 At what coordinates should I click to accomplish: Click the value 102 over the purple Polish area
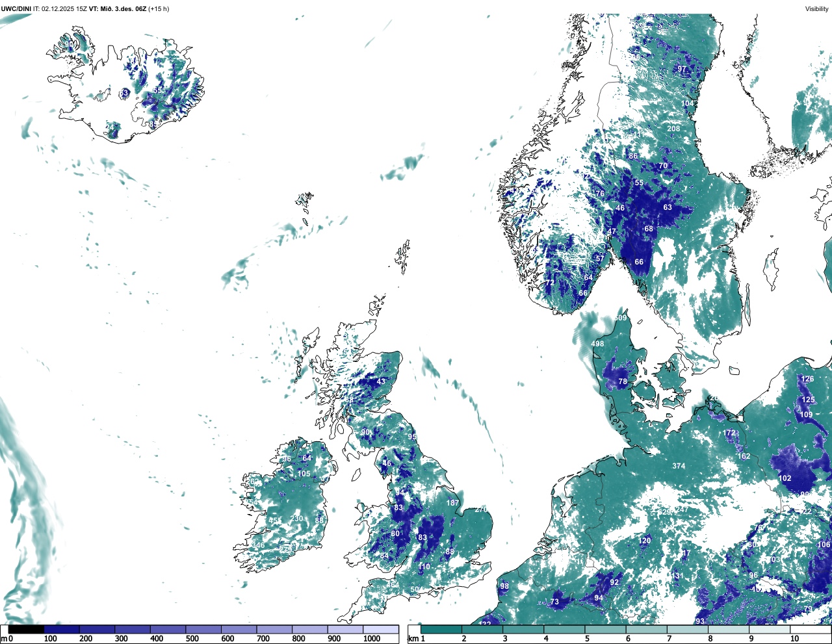(785, 478)
